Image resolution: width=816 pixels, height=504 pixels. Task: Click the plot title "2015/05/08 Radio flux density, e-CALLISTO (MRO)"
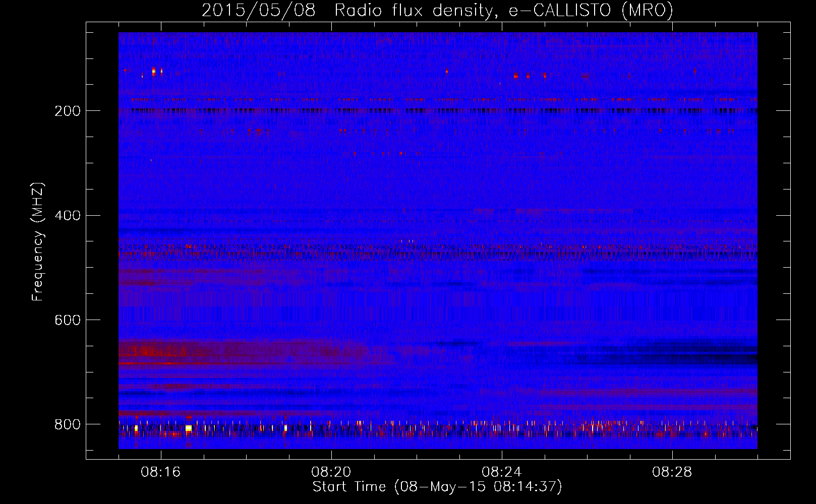(x=437, y=11)
